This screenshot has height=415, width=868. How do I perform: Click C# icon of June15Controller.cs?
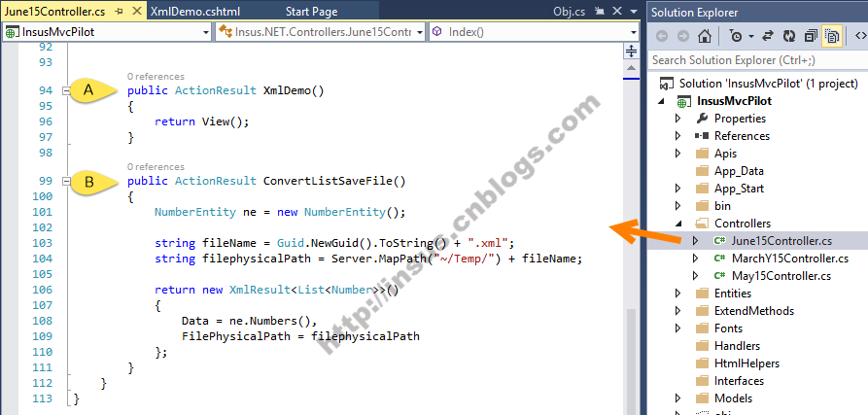[x=719, y=241]
